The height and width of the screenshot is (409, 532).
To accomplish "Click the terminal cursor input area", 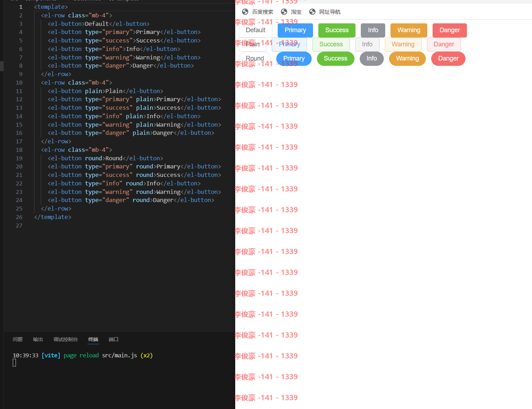I will pos(15,363).
